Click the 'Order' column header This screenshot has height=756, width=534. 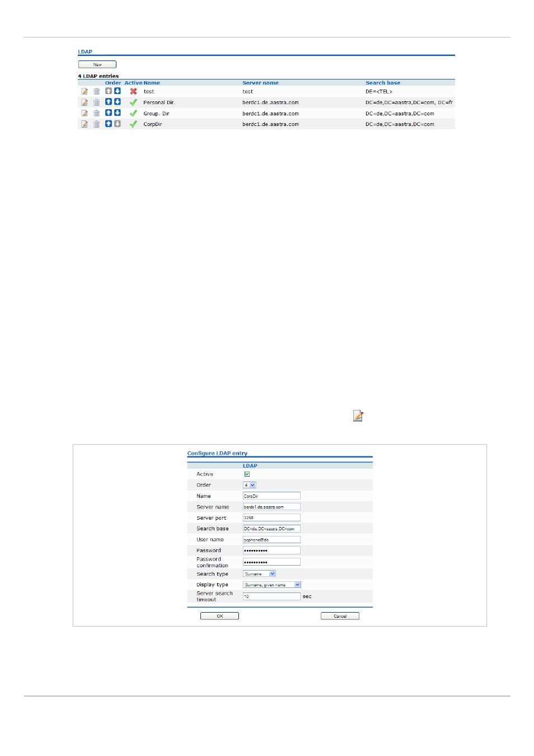click(113, 83)
